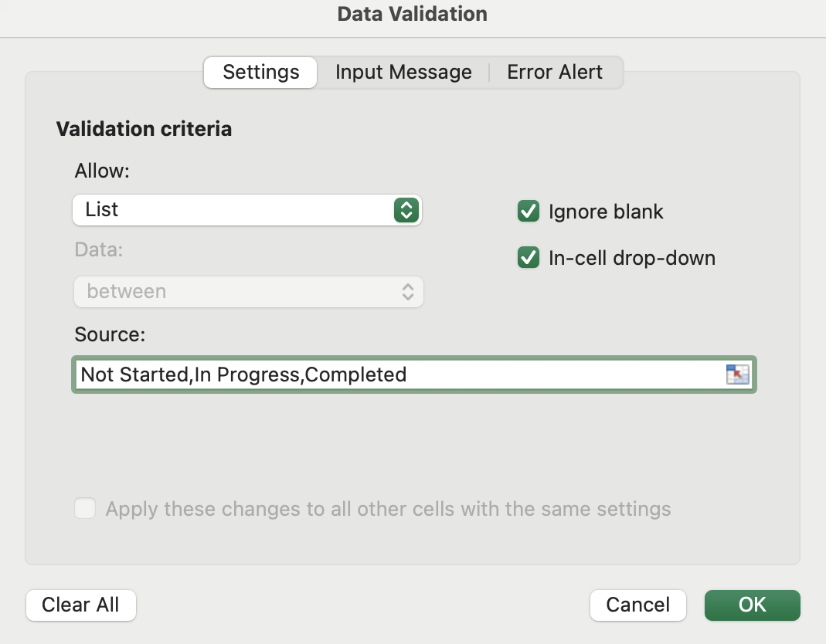
Task: Click the range selector icon in Source field
Action: (x=737, y=375)
